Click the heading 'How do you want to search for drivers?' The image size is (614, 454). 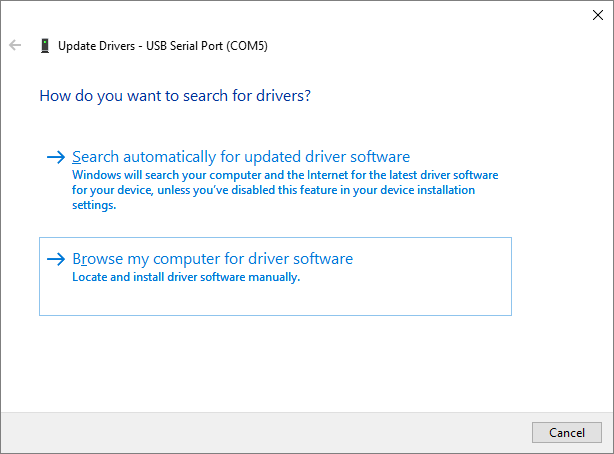(x=175, y=96)
